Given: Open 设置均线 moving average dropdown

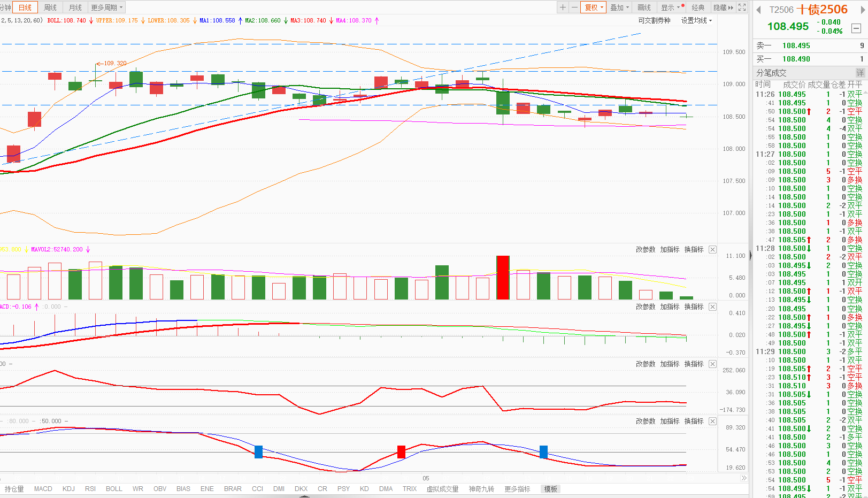Looking at the screenshot, I should click(696, 20).
